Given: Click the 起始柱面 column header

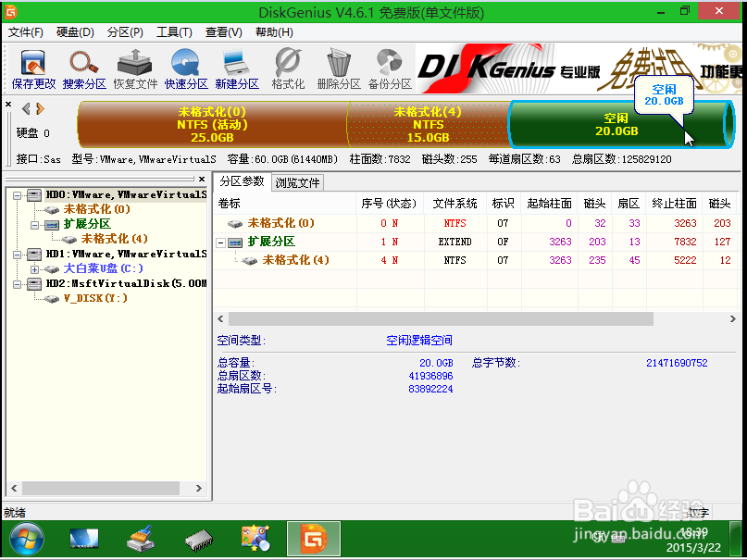Looking at the screenshot, I should point(549,204).
